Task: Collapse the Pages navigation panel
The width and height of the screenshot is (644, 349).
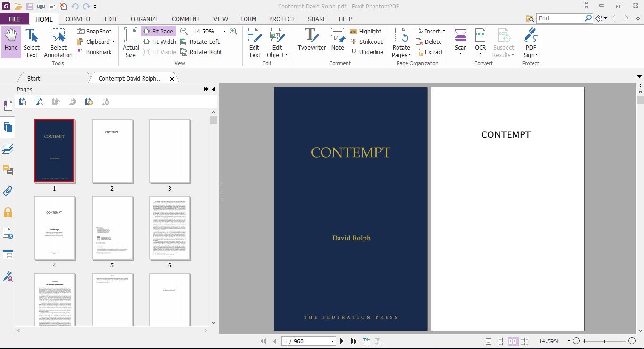Action: click(x=213, y=89)
